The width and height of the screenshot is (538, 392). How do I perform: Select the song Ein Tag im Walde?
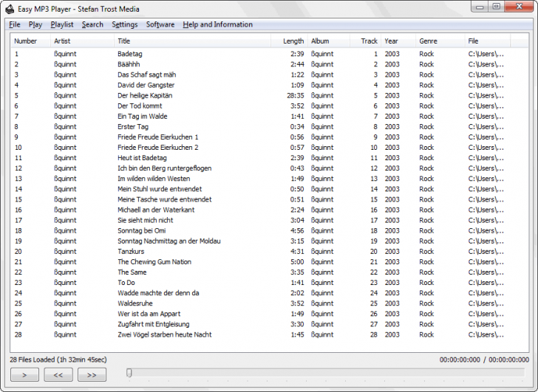143,116
